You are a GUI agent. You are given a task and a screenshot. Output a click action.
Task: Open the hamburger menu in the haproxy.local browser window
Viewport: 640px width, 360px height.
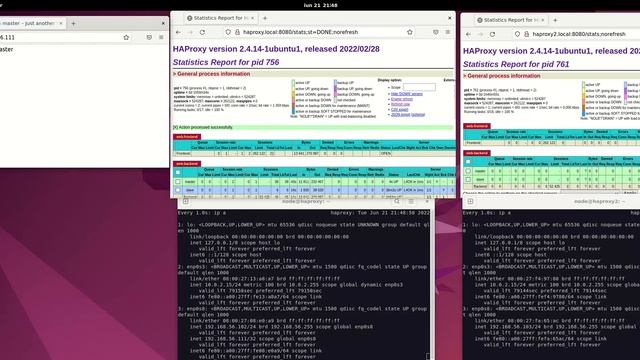pyautogui.click(x=448, y=32)
